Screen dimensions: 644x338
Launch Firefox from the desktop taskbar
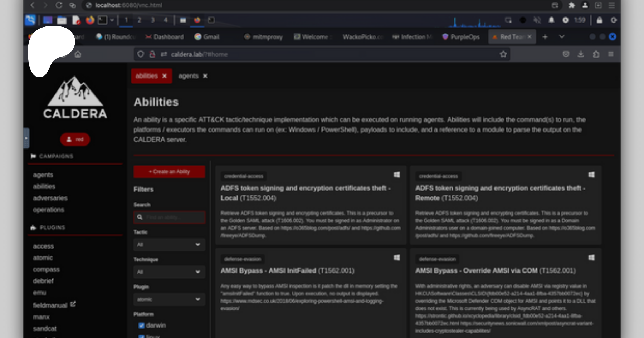pos(90,20)
